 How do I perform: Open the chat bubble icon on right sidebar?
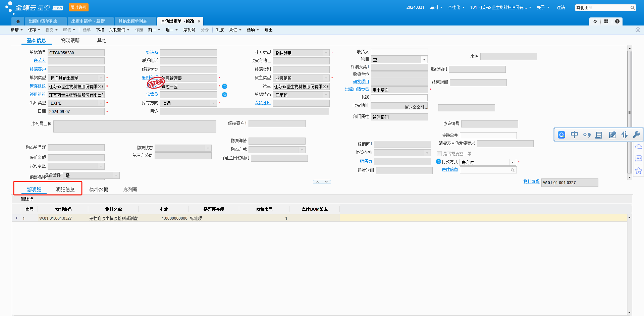[x=638, y=158]
